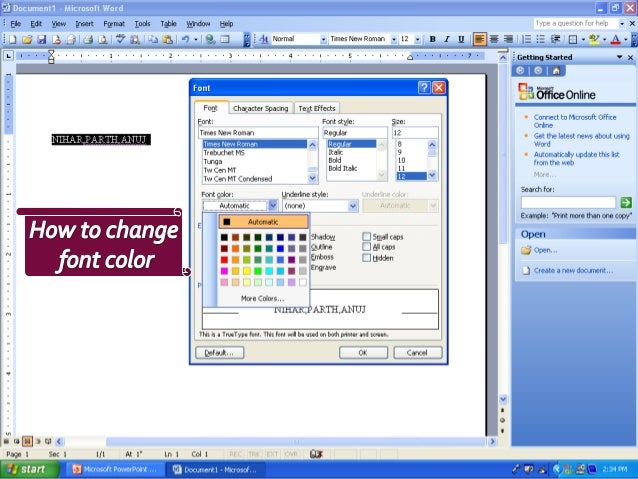Viewport: 638px width, 479px height.
Task: Choose More Colors... in the color palette
Action: [x=262, y=298]
